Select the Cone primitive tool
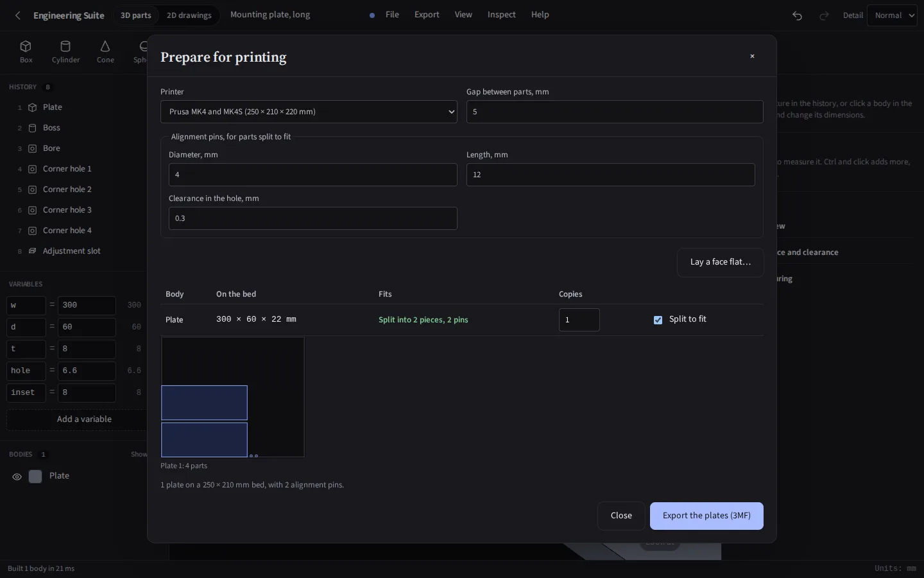This screenshot has width=924, height=578. (x=105, y=51)
